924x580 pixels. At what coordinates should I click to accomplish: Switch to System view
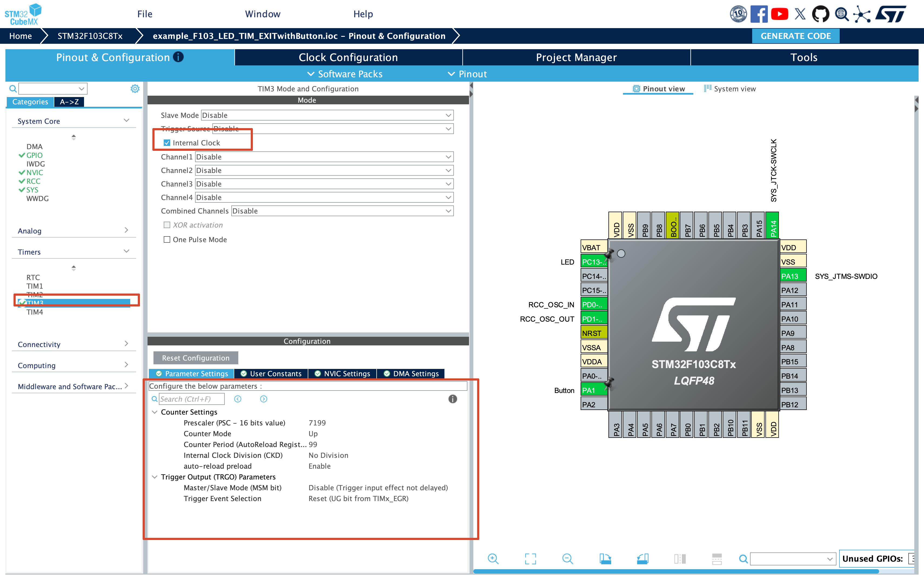(730, 89)
